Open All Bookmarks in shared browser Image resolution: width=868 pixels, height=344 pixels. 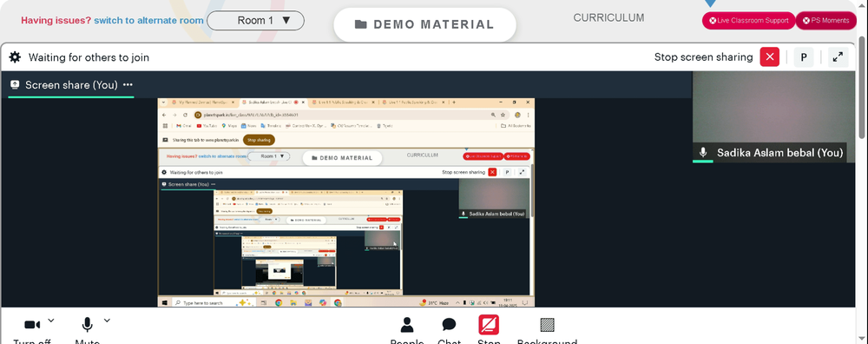[x=515, y=126]
